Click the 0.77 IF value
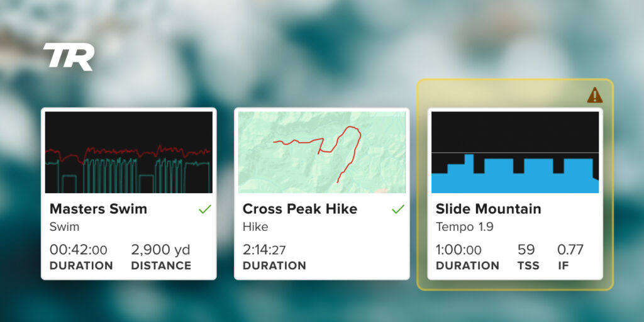The image size is (644, 322). click(570, 250)
